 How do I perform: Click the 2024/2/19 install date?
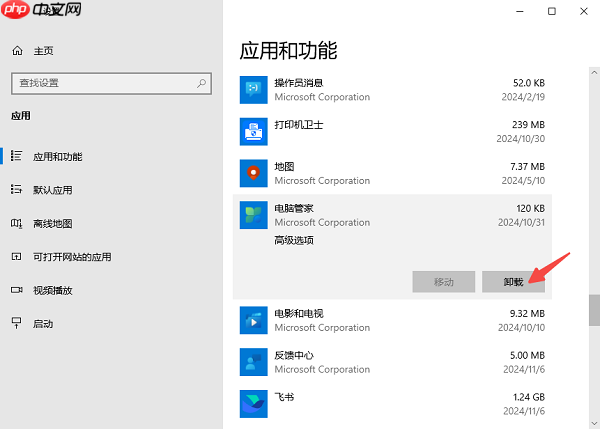(523, 97)
